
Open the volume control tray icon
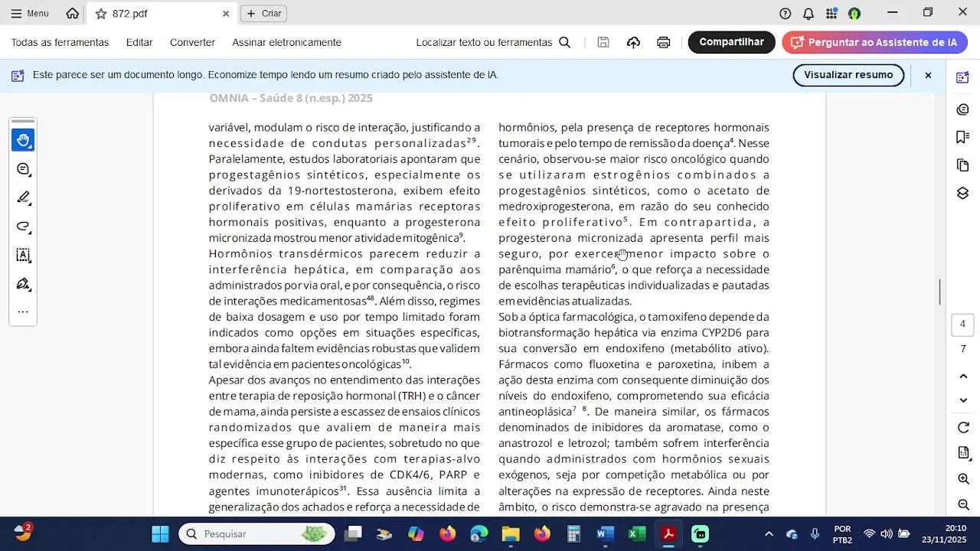pyautogui.click(x=887, y=534)
